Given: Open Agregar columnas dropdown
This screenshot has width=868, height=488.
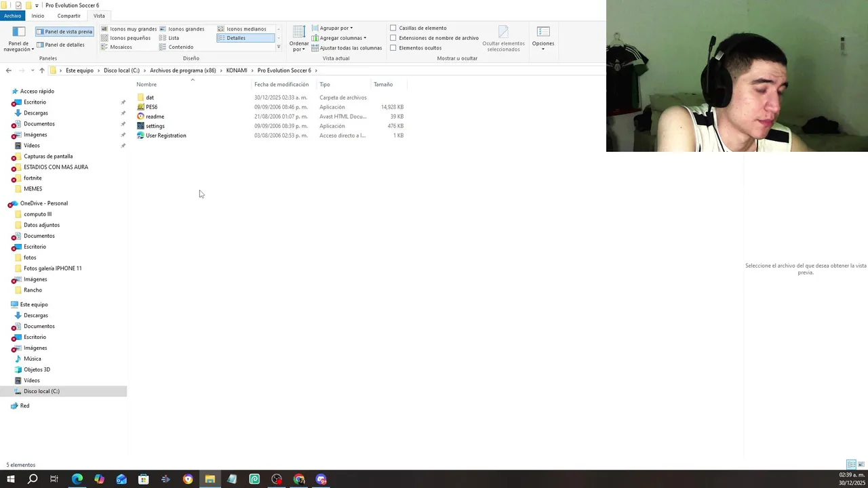Looking at the screenshot, I should [x=339, y=38].
